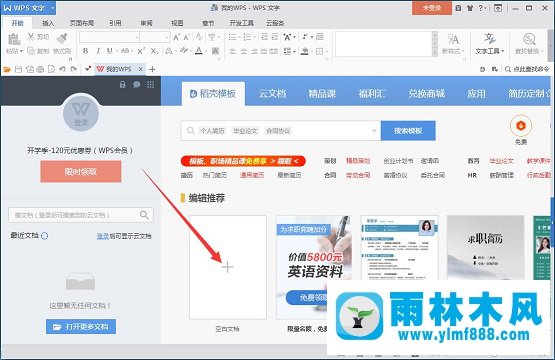The height and width of the screenshot is (360, 555).
Task: Toggle bold formatting (B)
Action: click(85, 51)
